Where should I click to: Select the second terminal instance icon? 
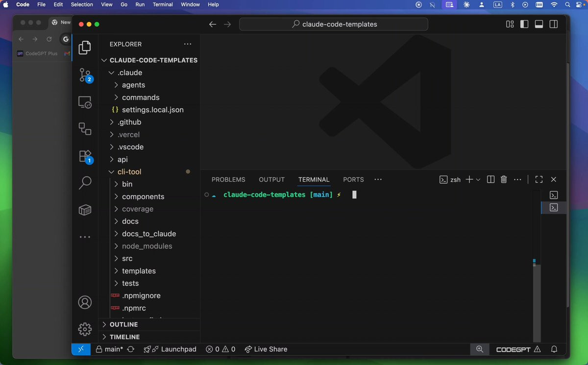554,208
